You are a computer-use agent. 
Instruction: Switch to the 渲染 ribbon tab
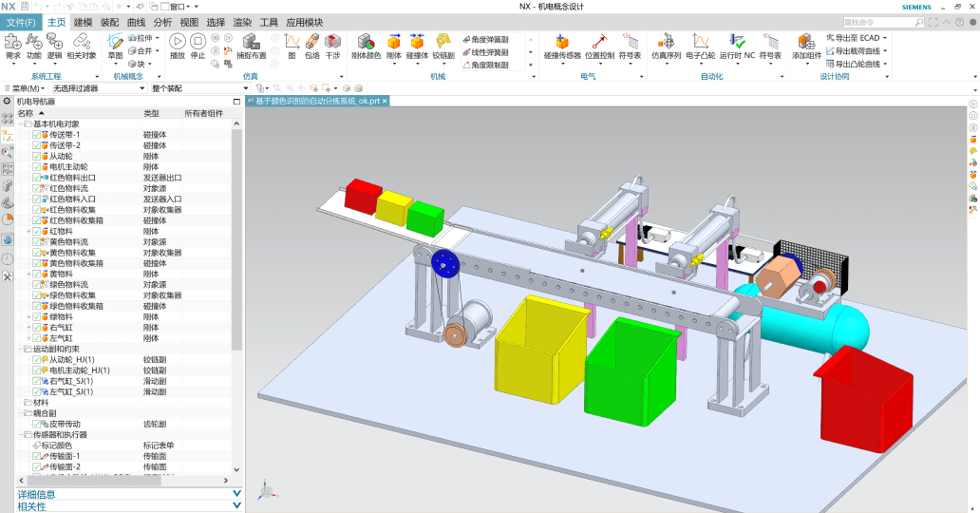(x=242, y=23)
